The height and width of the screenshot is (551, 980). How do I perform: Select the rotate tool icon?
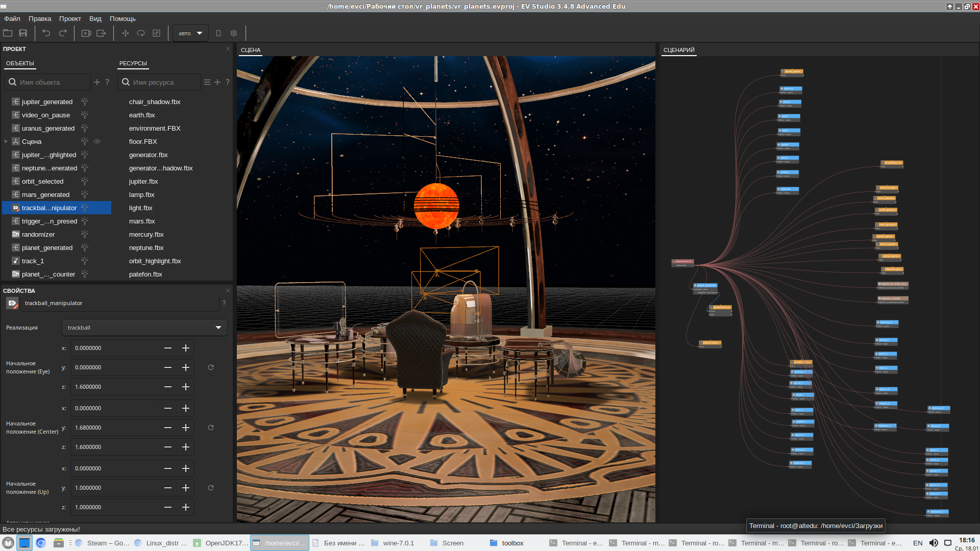[141, 33]
